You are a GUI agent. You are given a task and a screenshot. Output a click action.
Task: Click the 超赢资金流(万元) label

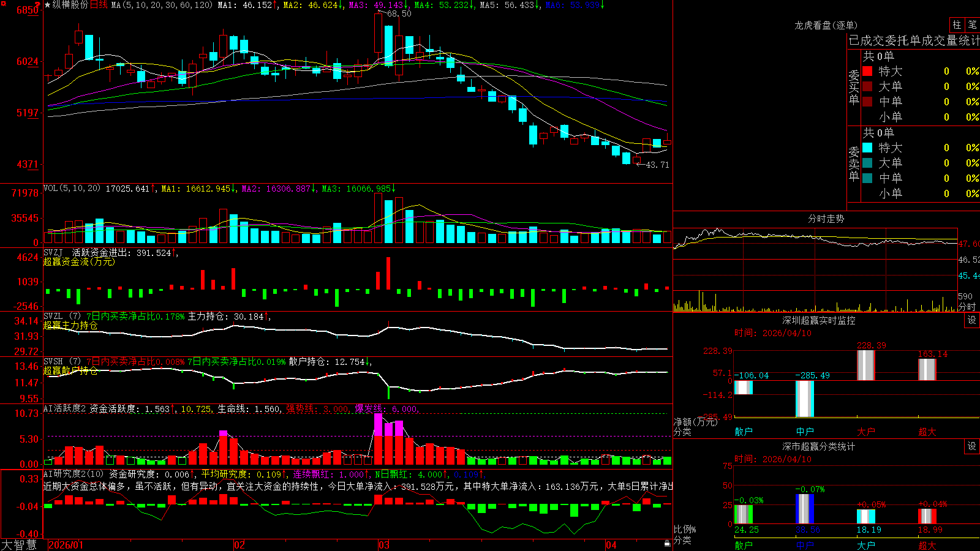click(x=79, y=261)
